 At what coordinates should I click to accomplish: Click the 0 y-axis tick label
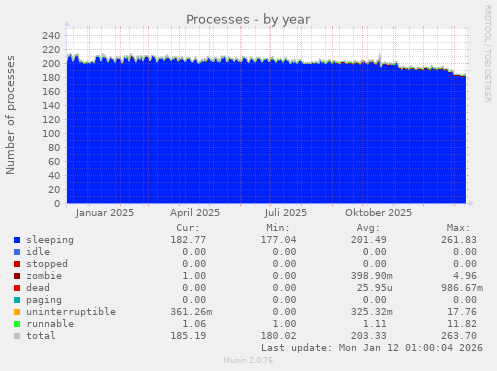pyautogui.click(x=57, y=203)
